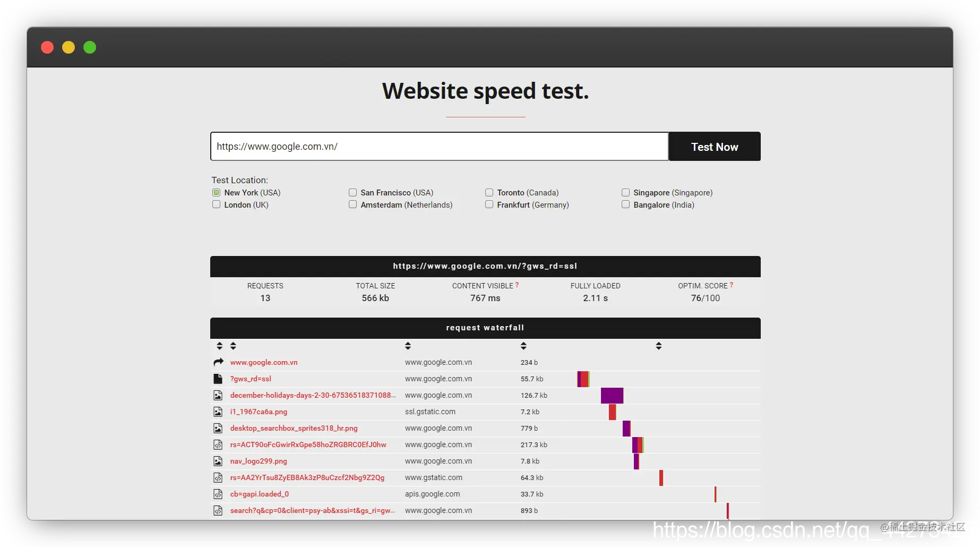Toggle the New York (USA) location checkbox
Image resolution: width=980 pixels, height=547 pixels.
click(x=216, y=192)
